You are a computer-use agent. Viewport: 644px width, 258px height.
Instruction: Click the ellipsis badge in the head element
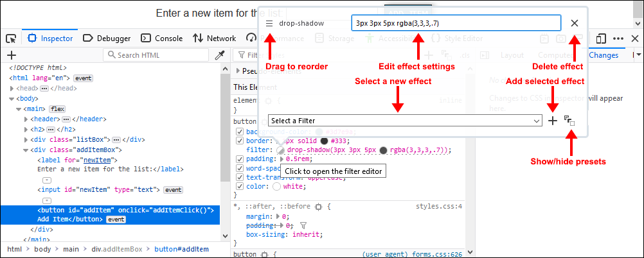(x=45, y=88)
